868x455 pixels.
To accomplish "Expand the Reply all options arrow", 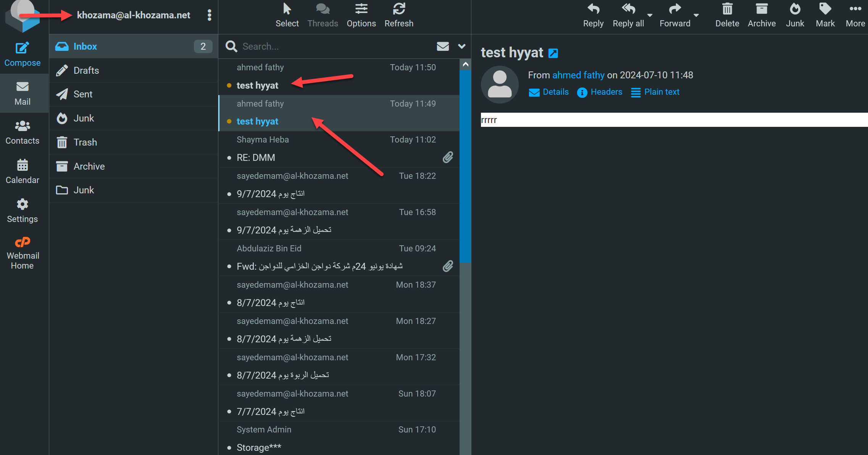I will coord(650,15).
